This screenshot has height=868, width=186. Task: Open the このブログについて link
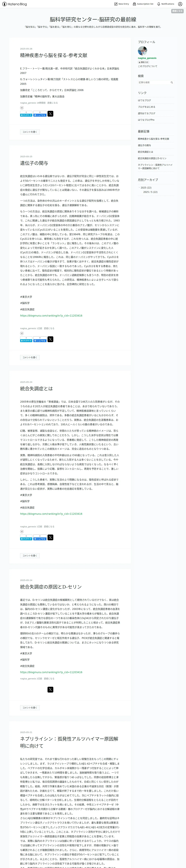147,66
